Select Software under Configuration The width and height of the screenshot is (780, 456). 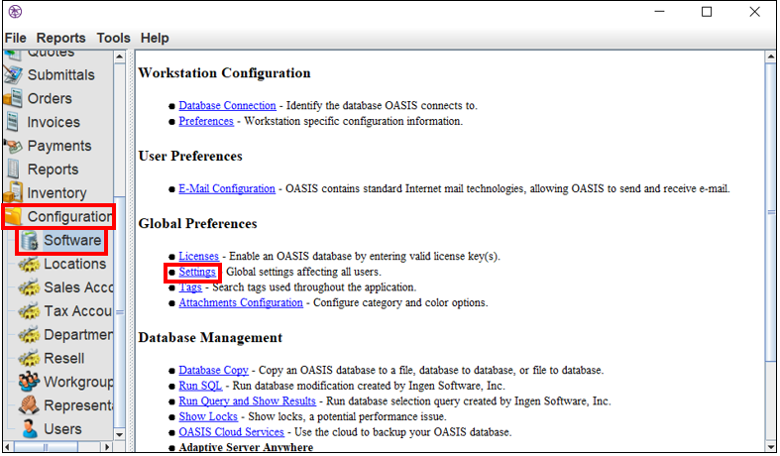pos(73,240)
